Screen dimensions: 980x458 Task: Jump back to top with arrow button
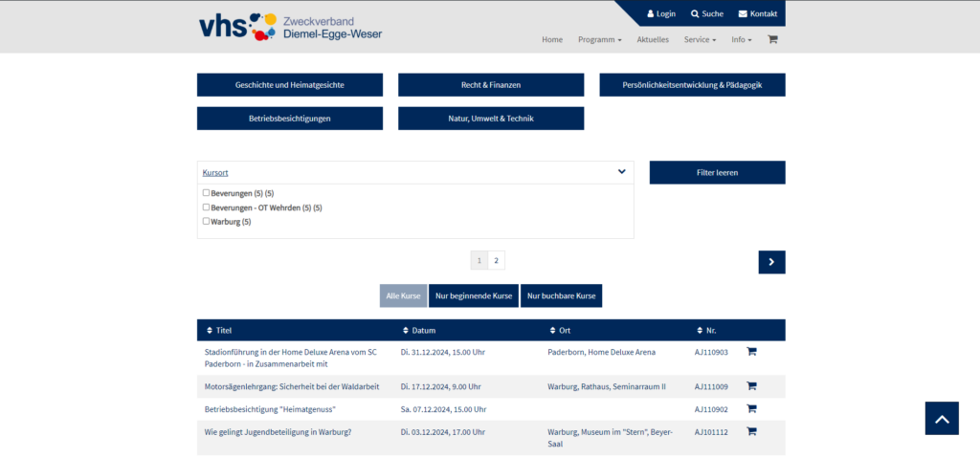tap(942, 418)
